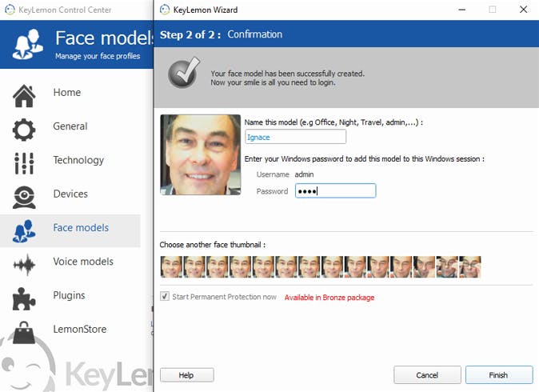Click the Help button
539x392 pixels.
coord(186,375)
